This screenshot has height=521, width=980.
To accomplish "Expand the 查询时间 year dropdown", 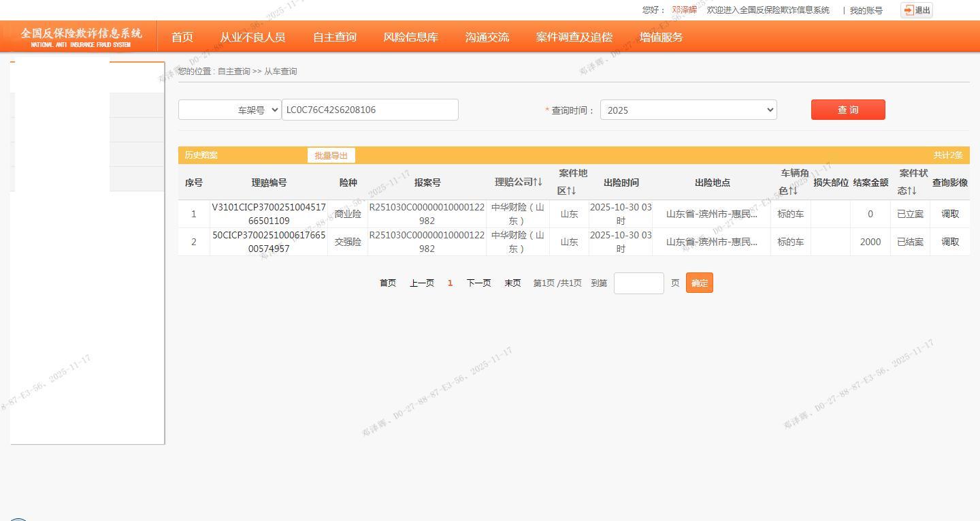I will (688, 110).
